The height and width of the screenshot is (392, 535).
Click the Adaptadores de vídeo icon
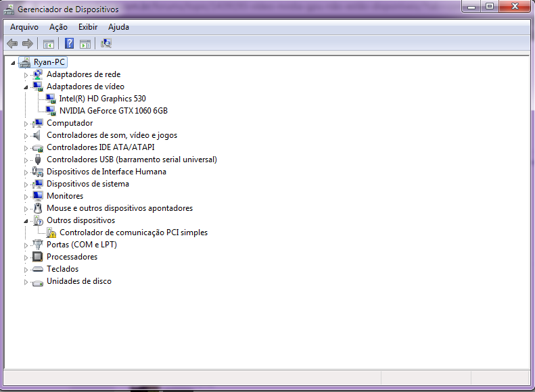pos(37,87)
